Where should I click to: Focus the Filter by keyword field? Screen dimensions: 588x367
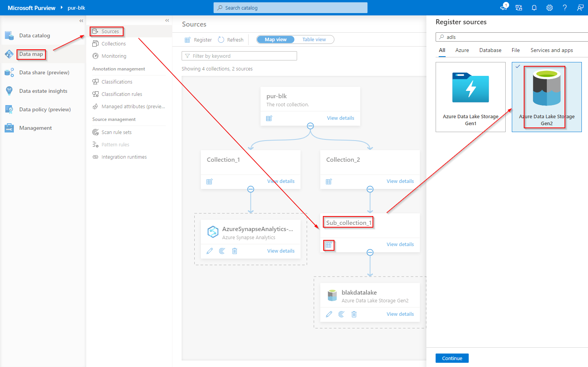[239, 56]
